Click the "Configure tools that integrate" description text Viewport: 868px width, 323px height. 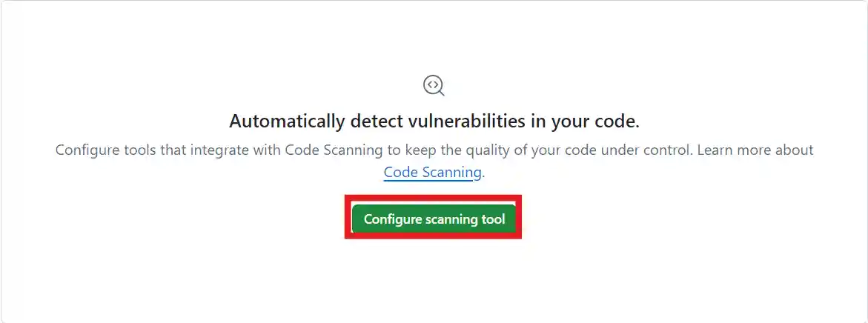point(434,150)
